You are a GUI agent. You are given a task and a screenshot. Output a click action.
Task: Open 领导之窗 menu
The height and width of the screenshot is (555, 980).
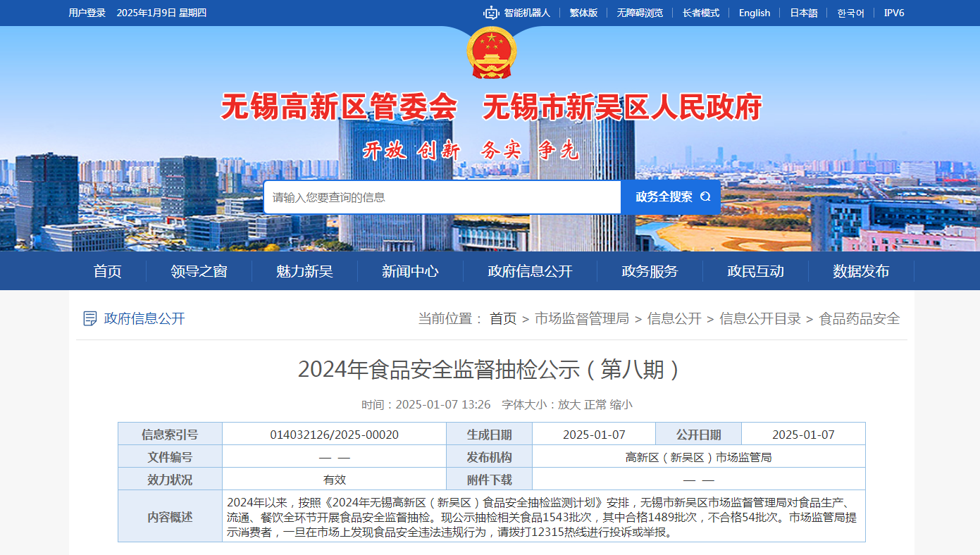pos(199,271)
